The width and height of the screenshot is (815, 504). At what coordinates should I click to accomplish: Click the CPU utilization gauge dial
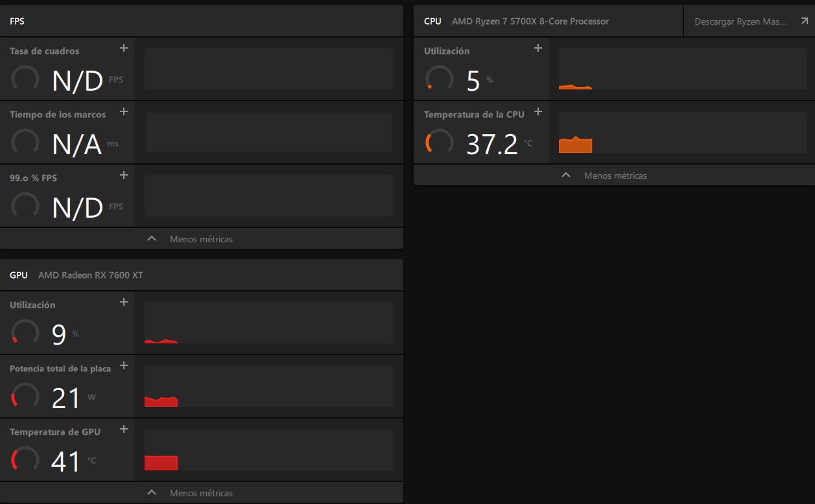440,78
